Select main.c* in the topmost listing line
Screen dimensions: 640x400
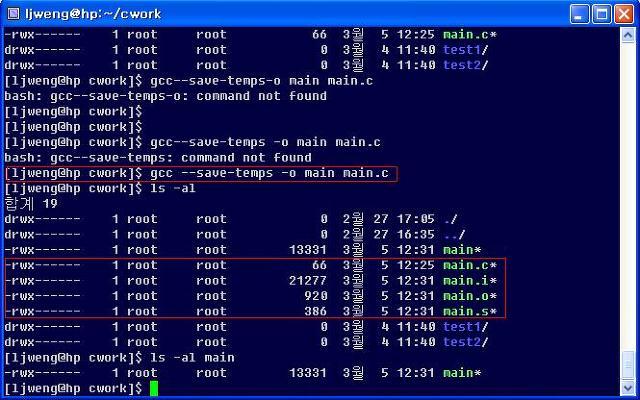(x=470, y=35)
